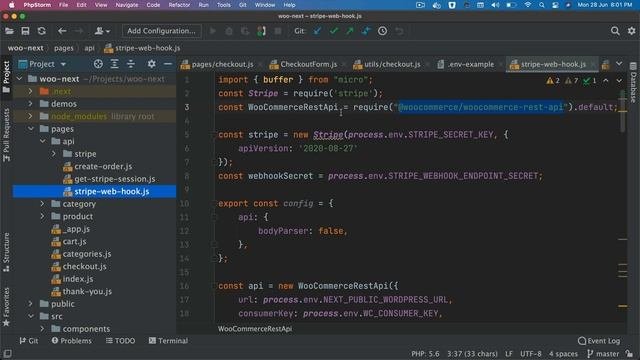Expand the stripe folder
640x360 pixels.
54,154
